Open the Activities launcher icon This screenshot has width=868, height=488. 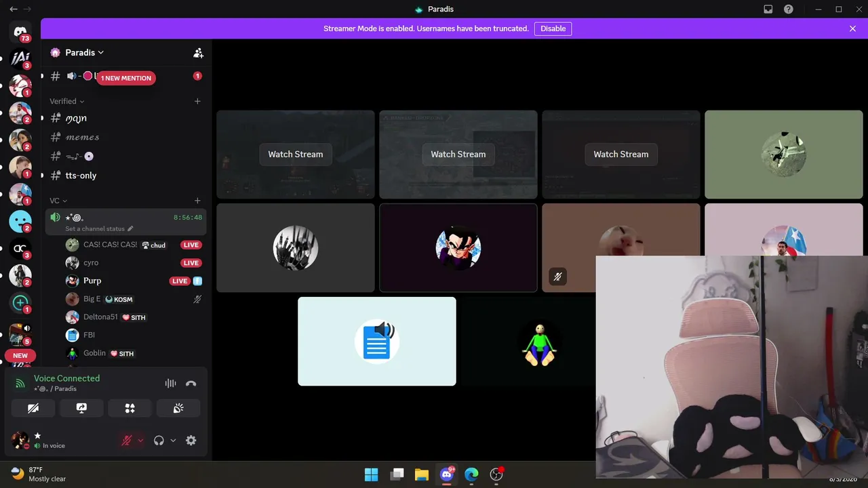point(130,408)
